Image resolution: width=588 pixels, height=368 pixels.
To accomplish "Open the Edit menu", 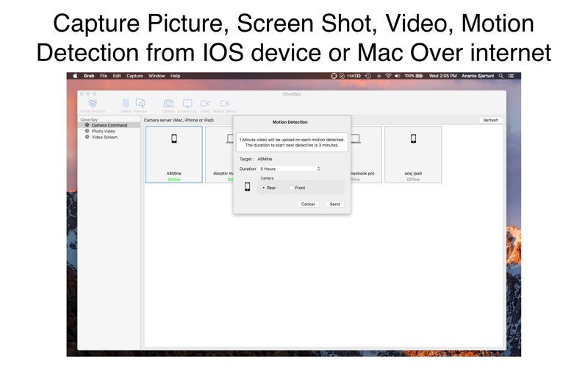I will (x=117, y=76).
